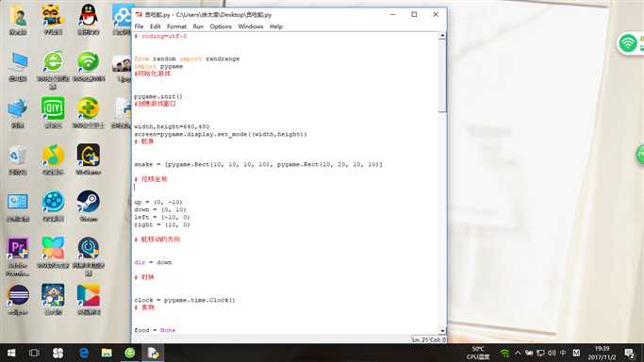Open the Edit menu
The image size is (644, 362).
pyautogui.click(x=155, y=26)
